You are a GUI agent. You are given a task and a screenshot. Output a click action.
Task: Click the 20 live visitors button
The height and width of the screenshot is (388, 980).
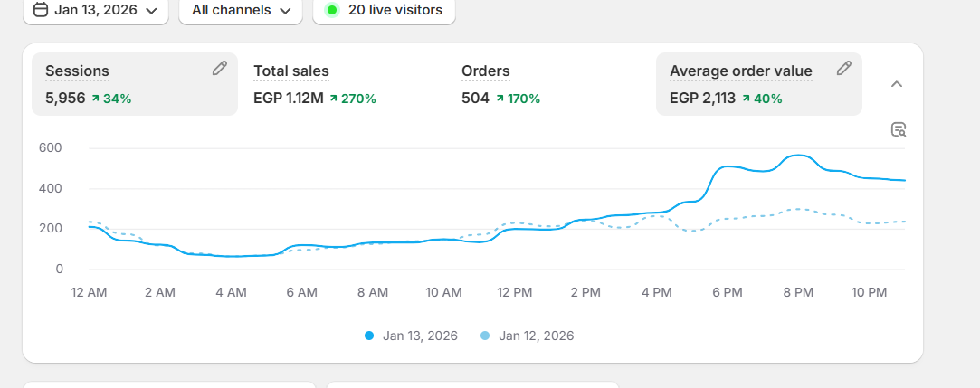click(x=384, y=11)
